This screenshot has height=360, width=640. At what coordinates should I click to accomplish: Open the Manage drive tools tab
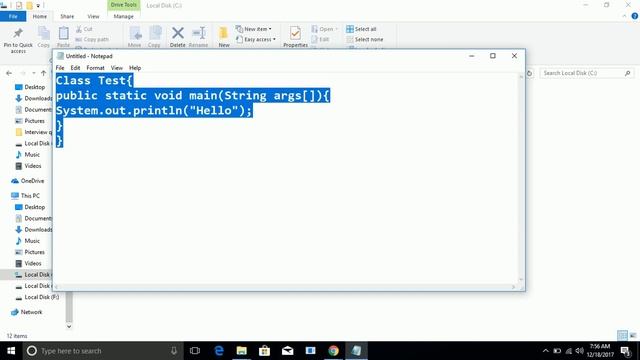coord(123,16)
